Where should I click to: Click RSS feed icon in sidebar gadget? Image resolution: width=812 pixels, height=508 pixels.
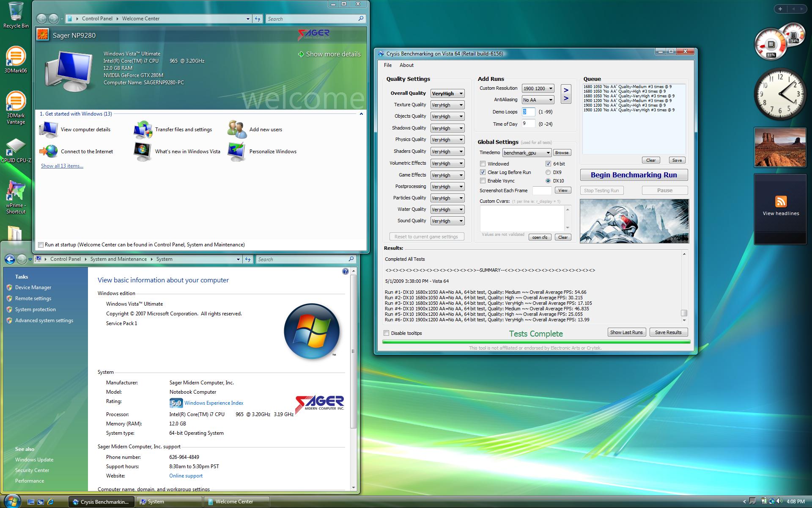click(x=781, y=202)
